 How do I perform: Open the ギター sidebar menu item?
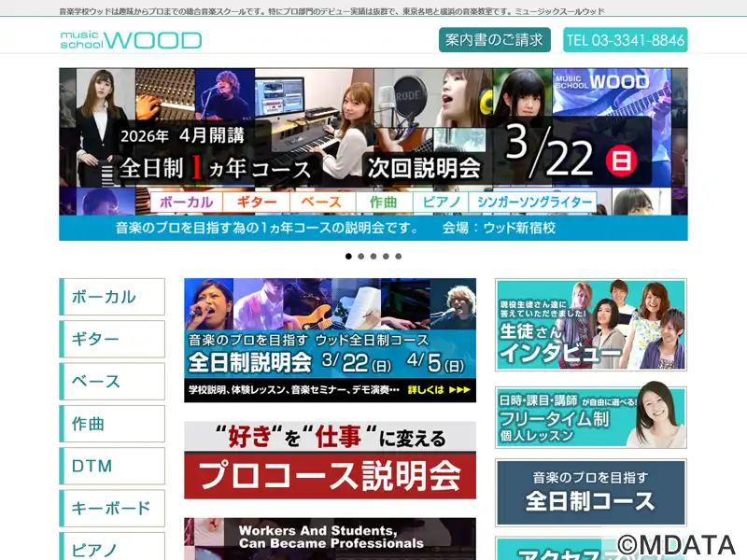tap(112, 339)
